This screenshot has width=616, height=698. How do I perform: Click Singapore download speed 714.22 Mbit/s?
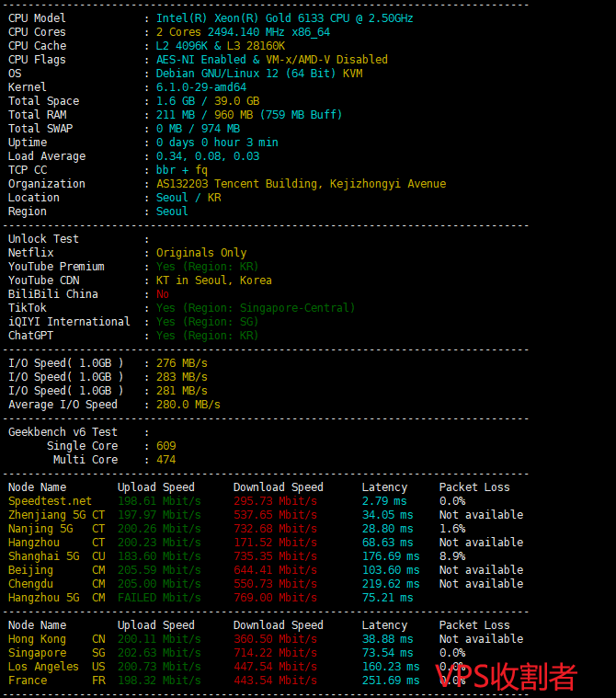pos(275,653)
